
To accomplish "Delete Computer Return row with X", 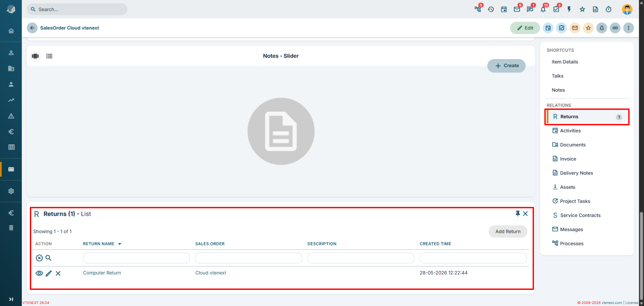I will coord(58,273).
